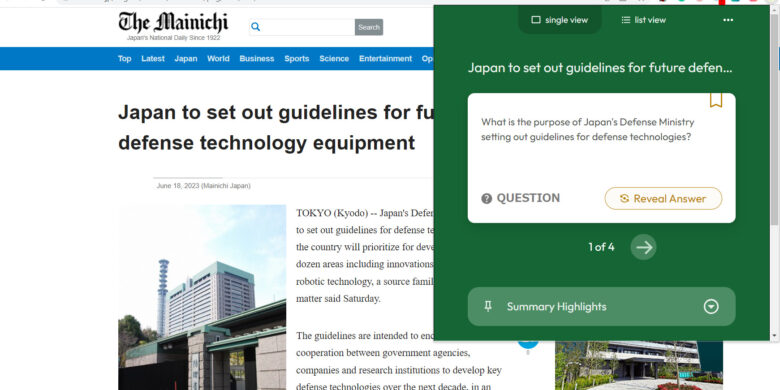
Task: Click the extension panel title text
Action: click(x=600, y=68)
